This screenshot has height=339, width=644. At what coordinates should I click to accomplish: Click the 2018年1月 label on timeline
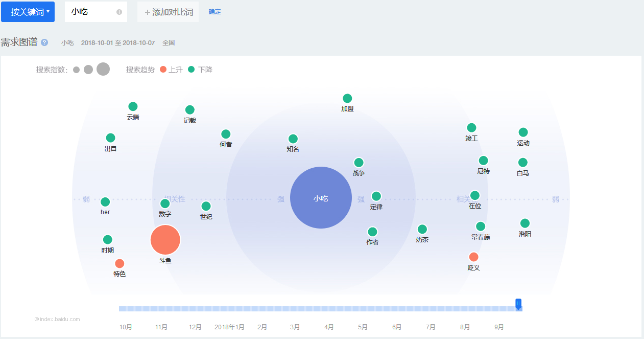229,327
